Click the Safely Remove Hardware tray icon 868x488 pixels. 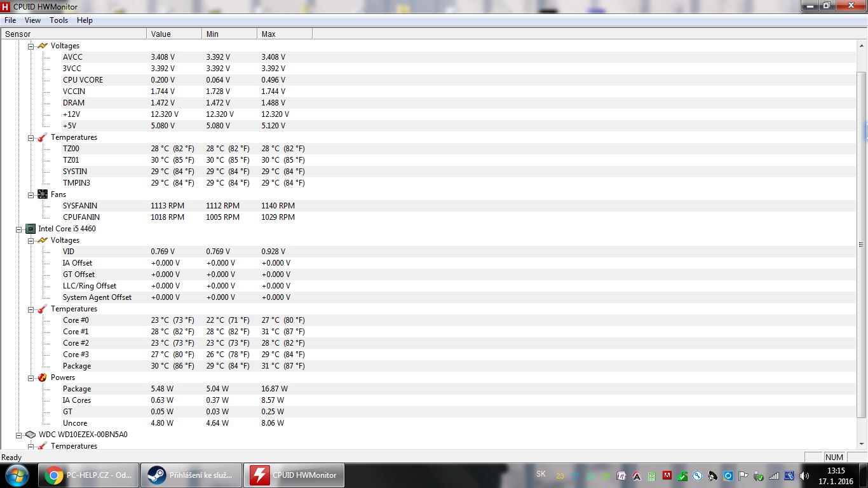pyautogui.click(x=759, y=475)
